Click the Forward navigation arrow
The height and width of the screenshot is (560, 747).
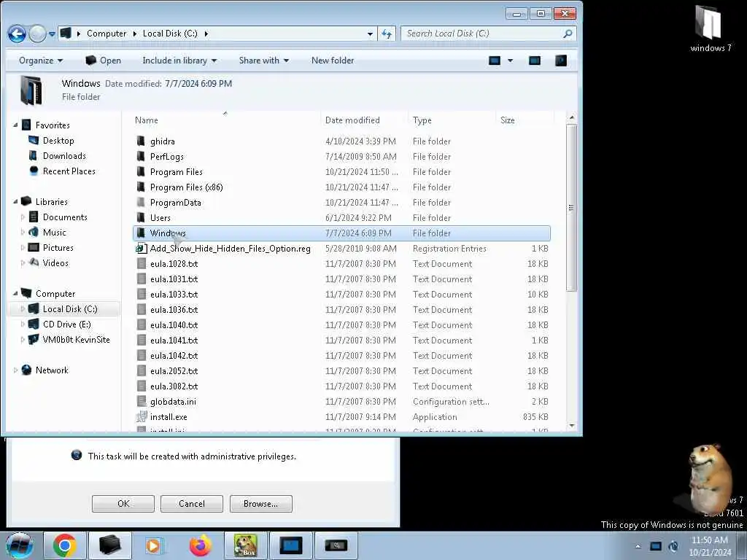point(38,34)
